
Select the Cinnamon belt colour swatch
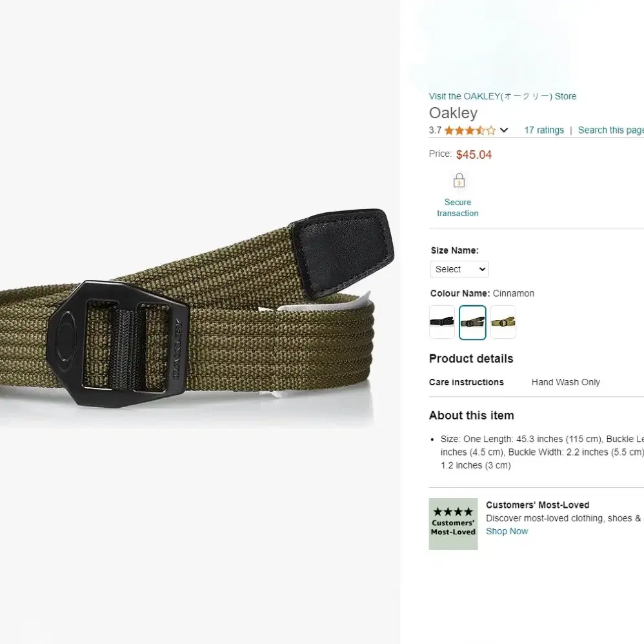pos(472,323)
